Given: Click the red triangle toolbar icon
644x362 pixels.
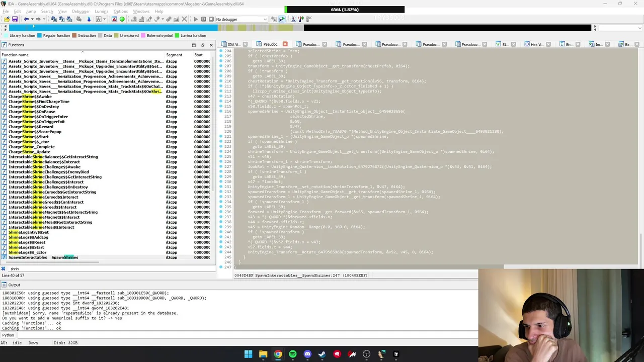Looking at the screenshot, I should 114,19.
